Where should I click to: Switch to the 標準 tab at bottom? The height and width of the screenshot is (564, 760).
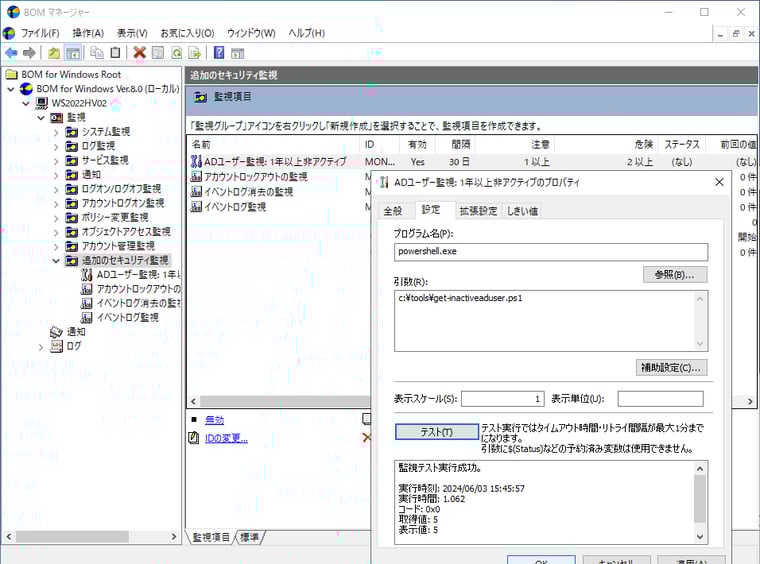250,537
